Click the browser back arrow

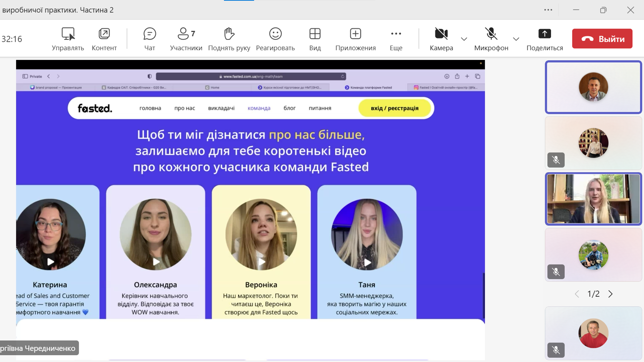(x=49, y=76)
